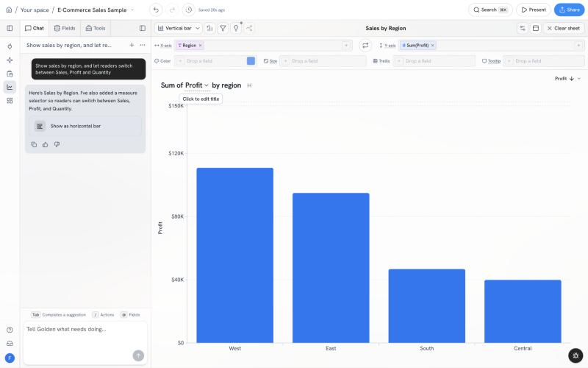
Task: Switch to the Chat tab
Action: click(x=34, y=28)
